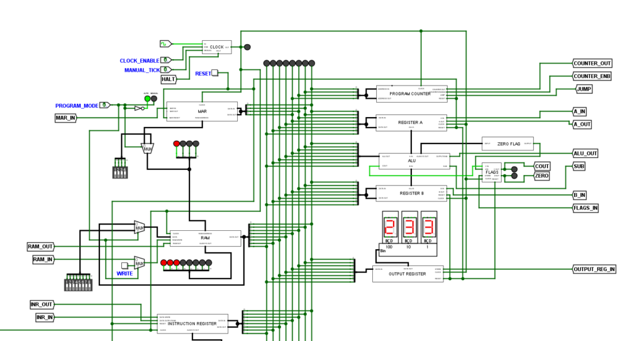Click the 4-bit address DIP switch
Viewport: 644px width, 341px height.
(119, 172)
